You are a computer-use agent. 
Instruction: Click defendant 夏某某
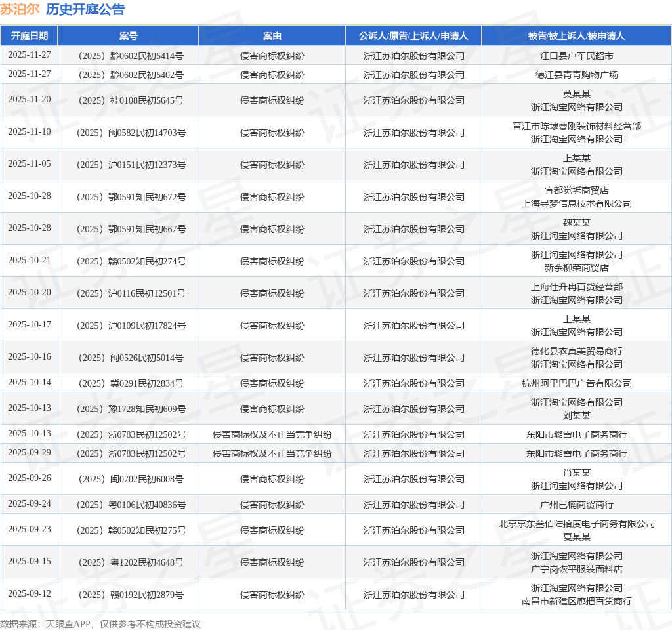(576, 537)
